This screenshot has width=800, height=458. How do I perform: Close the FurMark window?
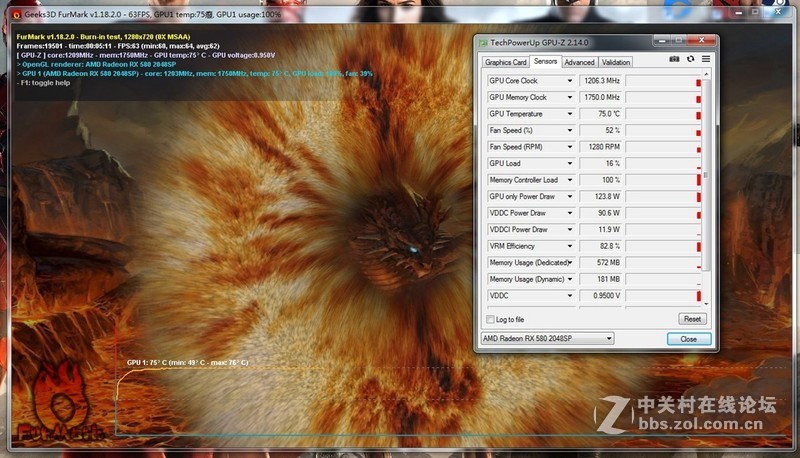click(778, 11)
